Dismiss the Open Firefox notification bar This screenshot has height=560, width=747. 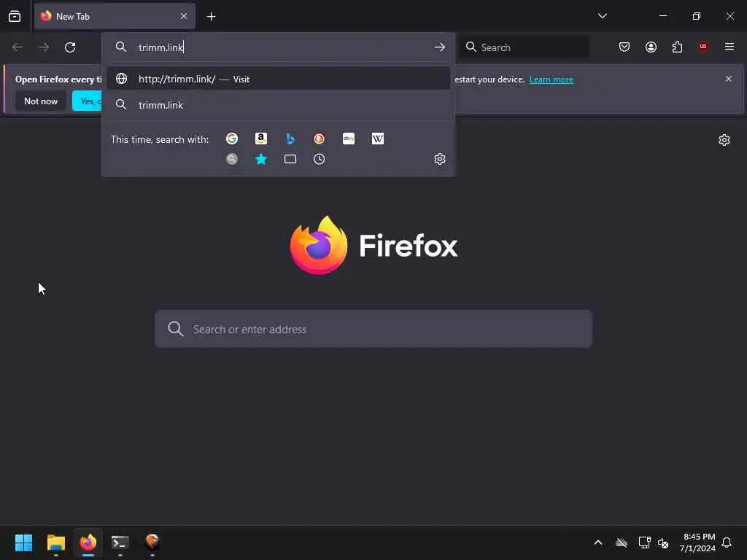(729, 79)
